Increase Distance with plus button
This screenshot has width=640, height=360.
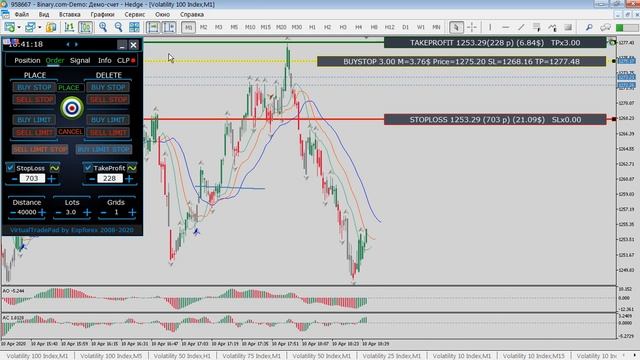42,212
